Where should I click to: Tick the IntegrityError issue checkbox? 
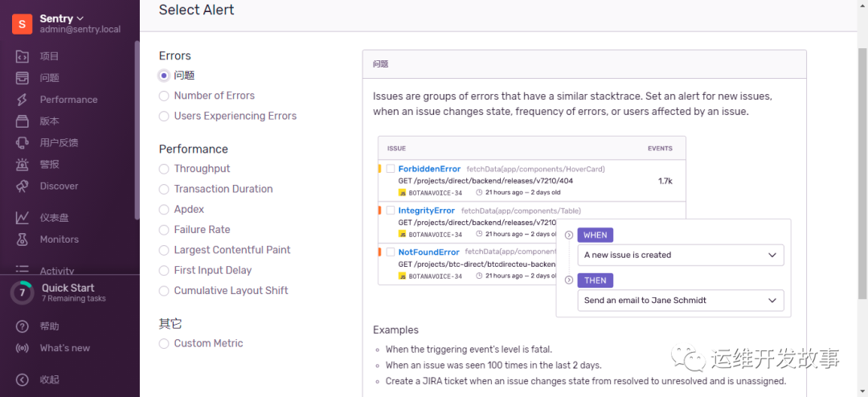point(391,211)
